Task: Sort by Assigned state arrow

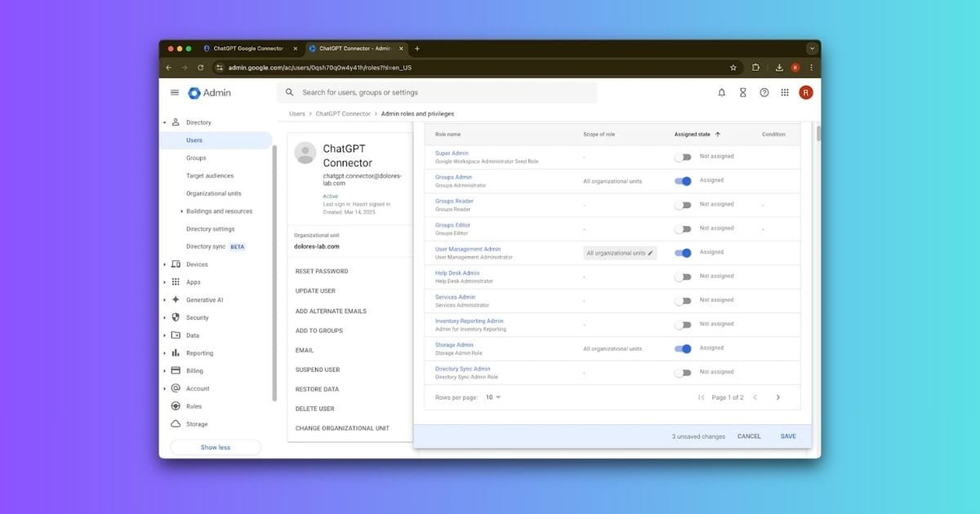Action: [718, 134]
